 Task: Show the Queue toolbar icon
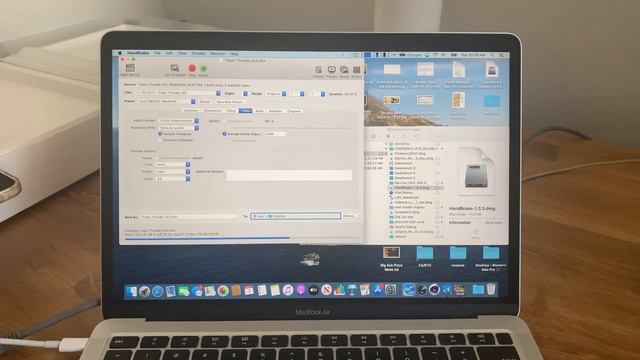pos(344,70)
